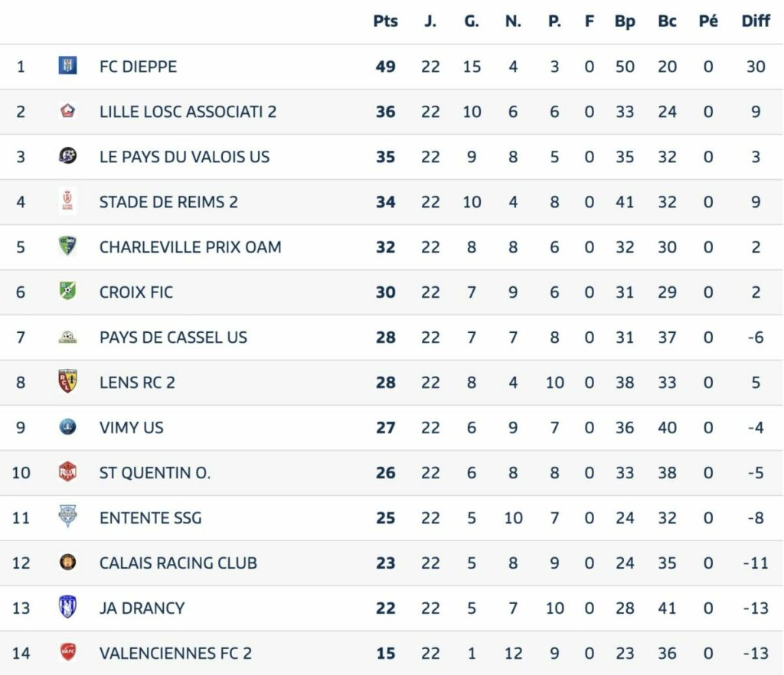Click the Valenciennes FC 2 red crest
The width and height of the screenshot is (784, 675).
[x=67, y=652]
